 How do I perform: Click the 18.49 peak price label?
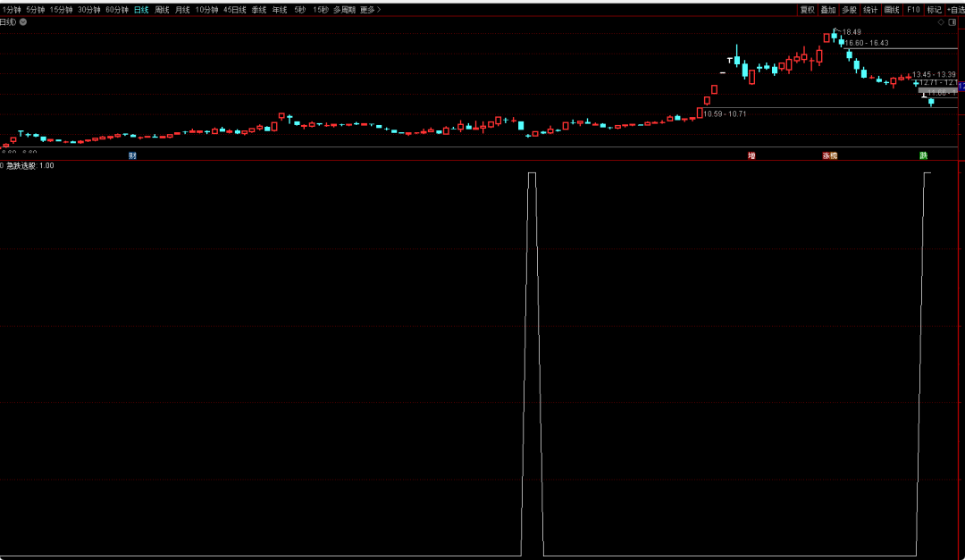(x=852, y=32)
